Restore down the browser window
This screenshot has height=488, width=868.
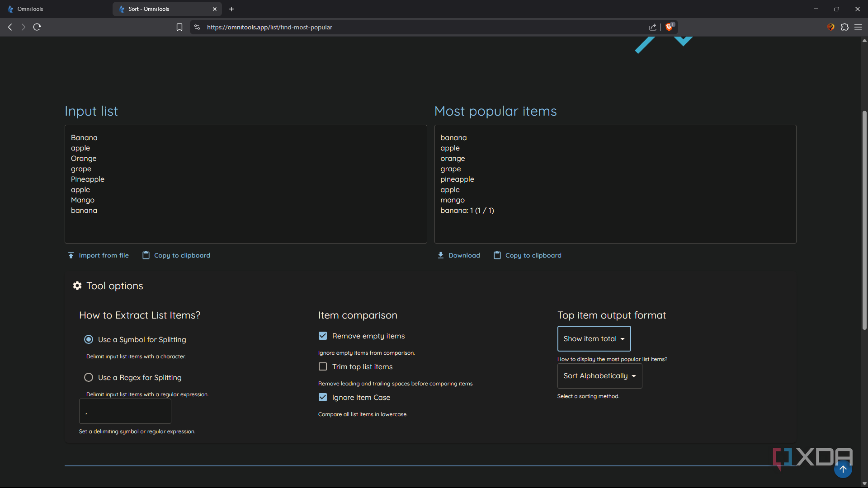click(837, 9)
